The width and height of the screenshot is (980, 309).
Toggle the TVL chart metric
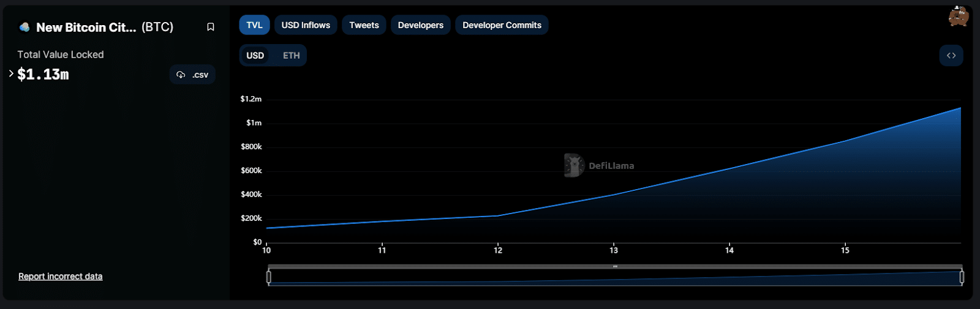(x=254, y=25)
